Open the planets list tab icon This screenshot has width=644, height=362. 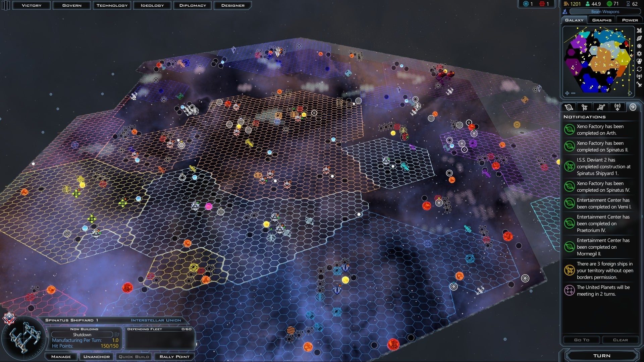(569, 107)
